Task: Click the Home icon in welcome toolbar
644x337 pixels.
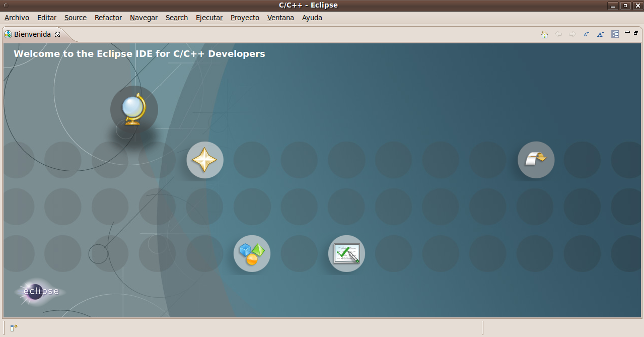Action: 544,34
